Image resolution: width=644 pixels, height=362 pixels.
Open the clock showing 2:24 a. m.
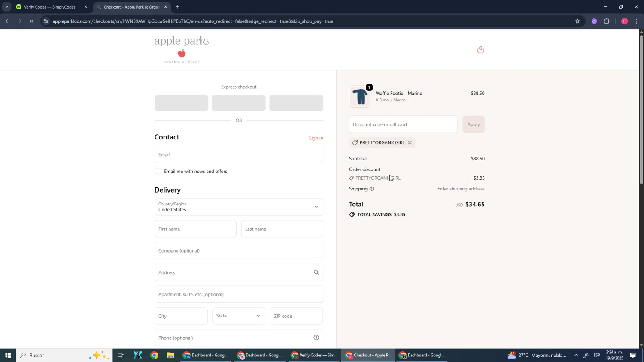pyautogui.click(x=614, y=355)
